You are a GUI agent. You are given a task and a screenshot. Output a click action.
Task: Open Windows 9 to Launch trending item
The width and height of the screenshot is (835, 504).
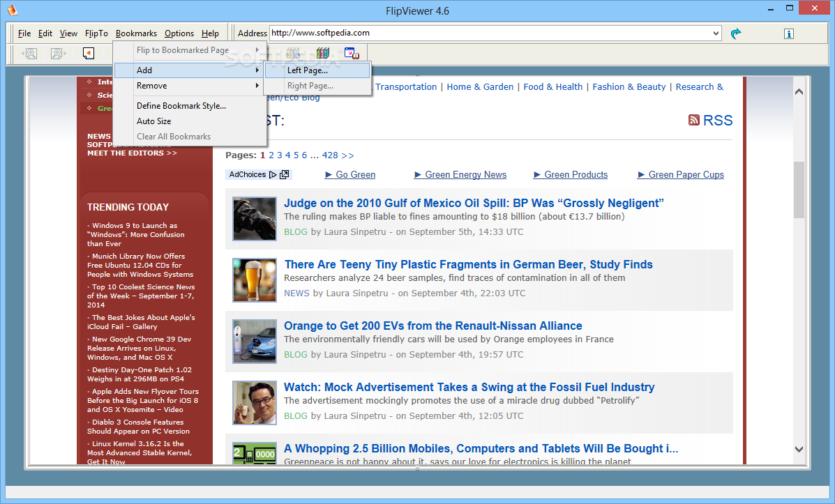pyautogui.click(x=136, y=235)
